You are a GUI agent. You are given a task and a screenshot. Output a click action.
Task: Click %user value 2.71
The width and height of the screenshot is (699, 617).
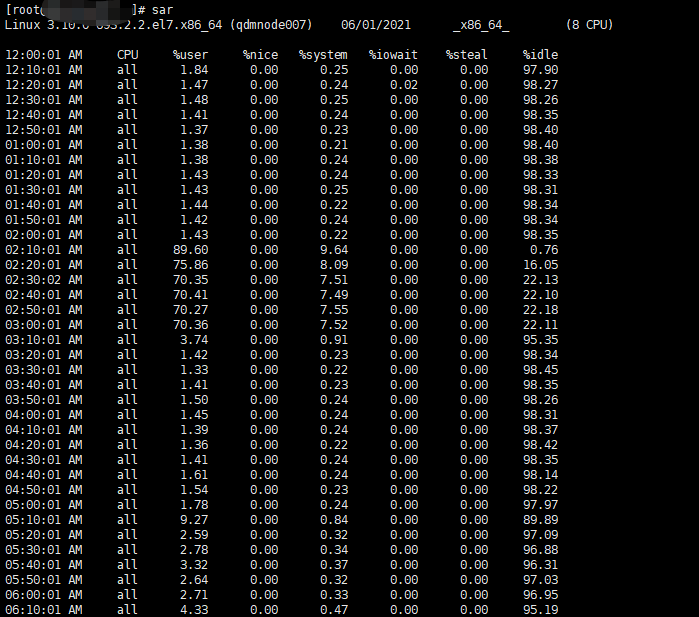click(194, 595)
